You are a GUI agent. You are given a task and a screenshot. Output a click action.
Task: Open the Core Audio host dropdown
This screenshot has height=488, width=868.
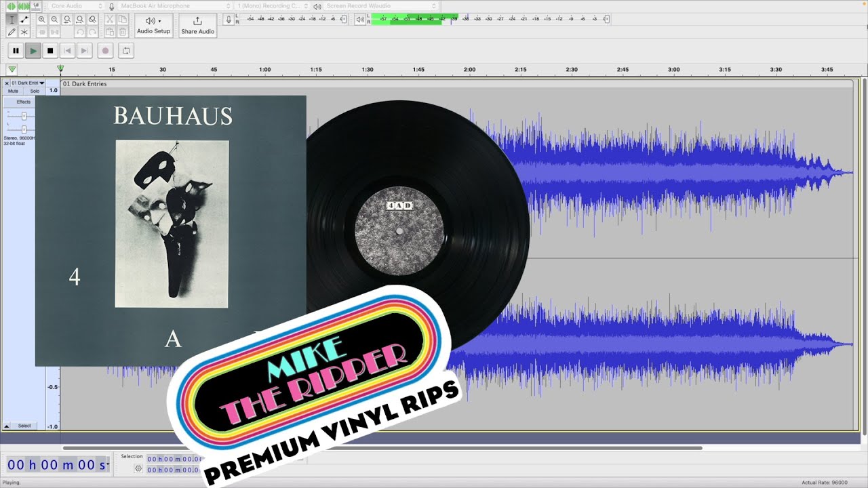75,6
